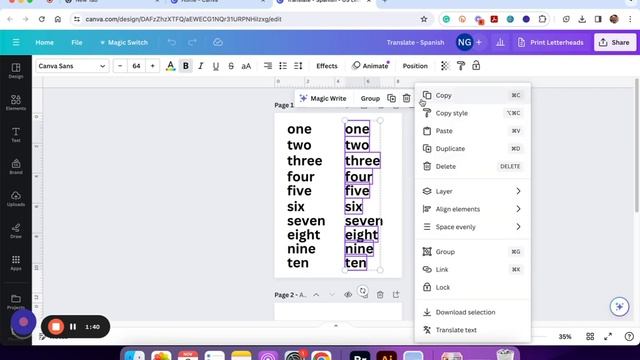
Task: Expand the Align elements submenu
Action: (473, 209)
